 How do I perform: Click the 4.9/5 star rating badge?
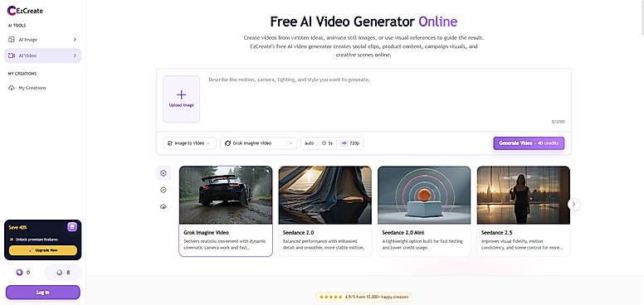coord(363,297)
